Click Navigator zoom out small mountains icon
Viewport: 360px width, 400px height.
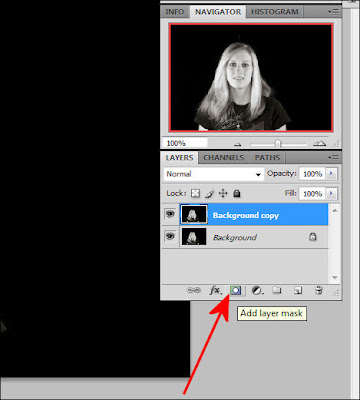tap(237, 144)
